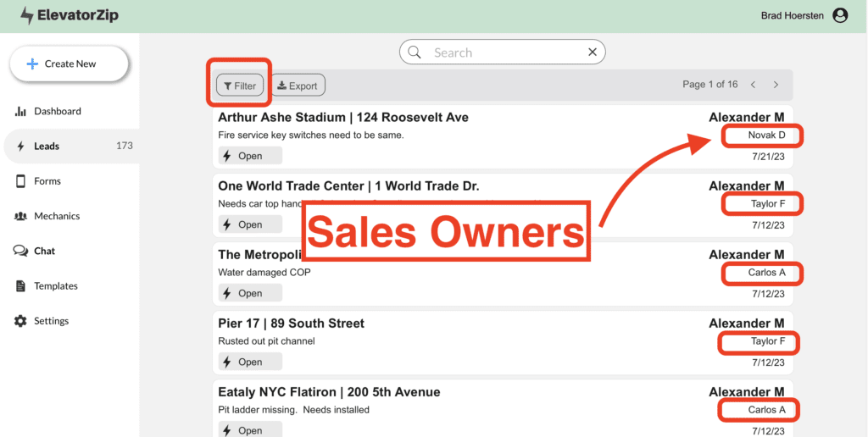
Task: Click the Mechanics people icon
Action: pos(20,216)
